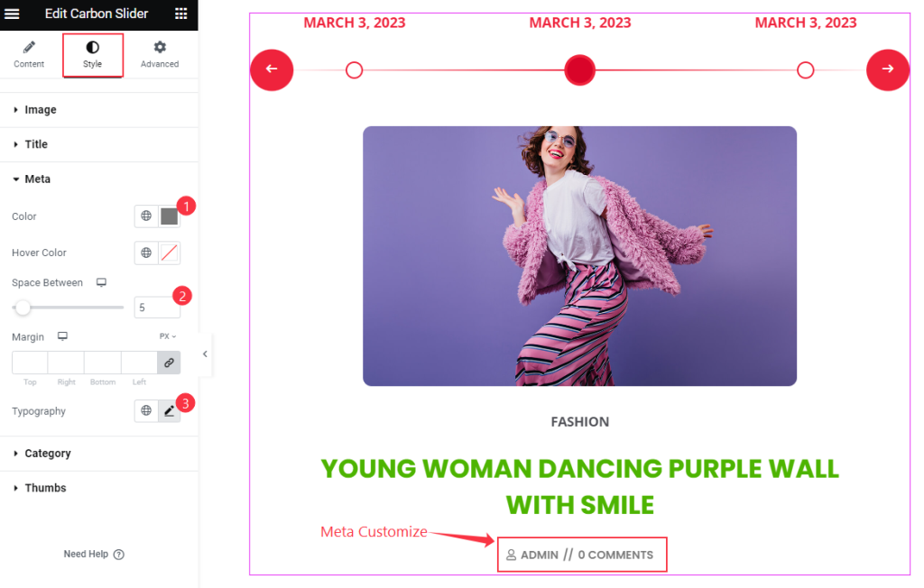The width and height of the screenshot is (924, 588).
Task: Open the gray Meta Color swatch
Action: tap(169, 216)
